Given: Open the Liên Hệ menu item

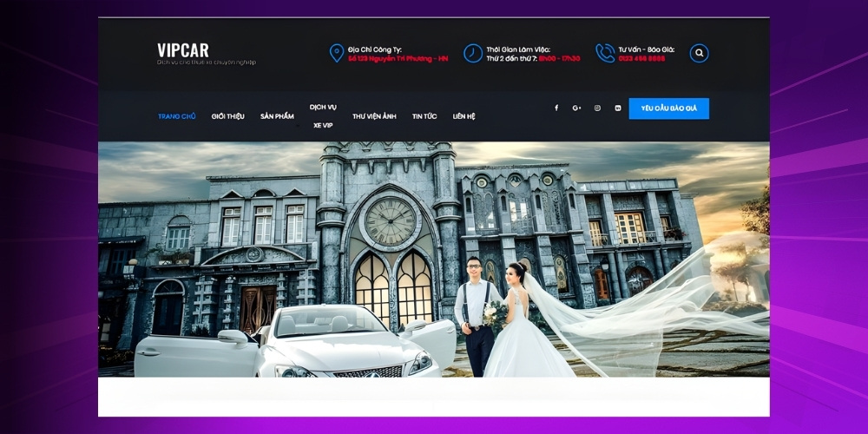Looking at the screenshot, I should point(464,116).
